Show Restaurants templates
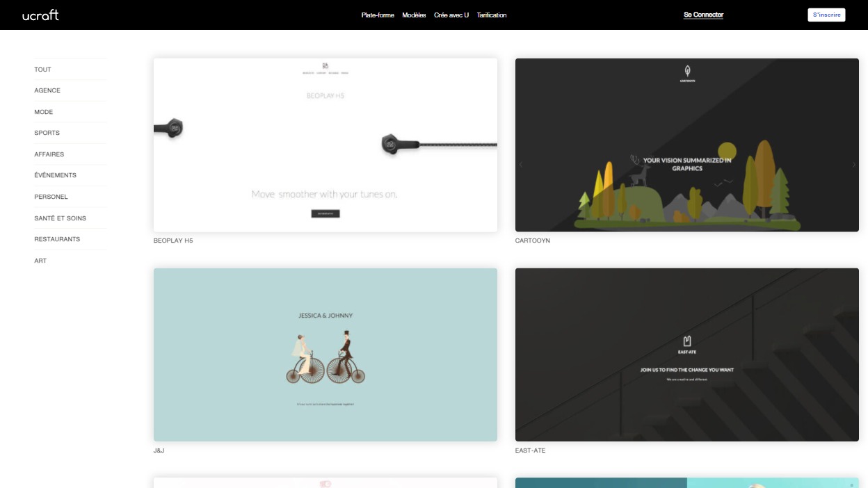This screenshot has height=488, width=868. [57, 239]
